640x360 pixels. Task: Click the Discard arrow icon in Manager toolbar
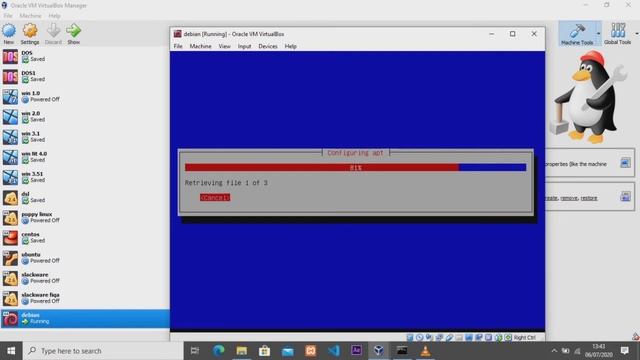pos(53,31)
